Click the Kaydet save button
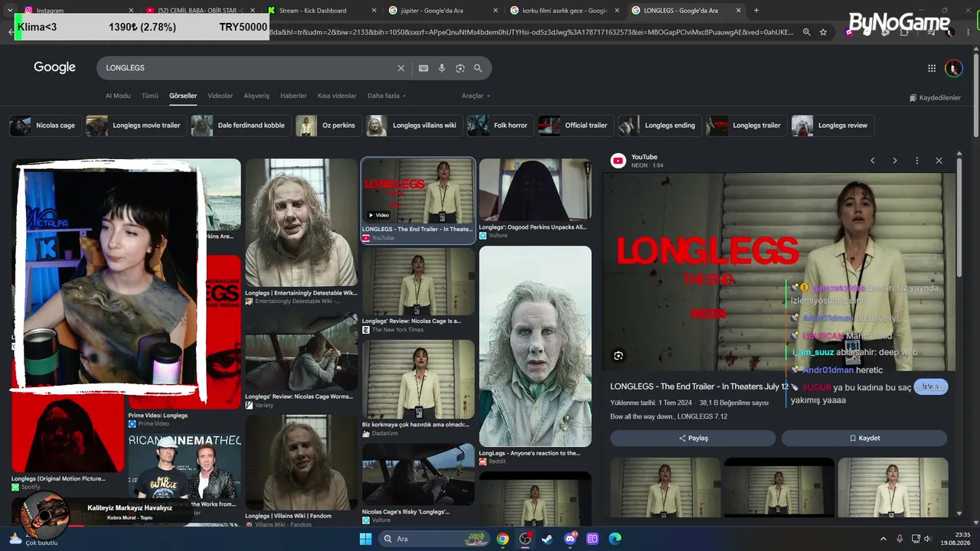980x551 pixels. click(864, 439)
